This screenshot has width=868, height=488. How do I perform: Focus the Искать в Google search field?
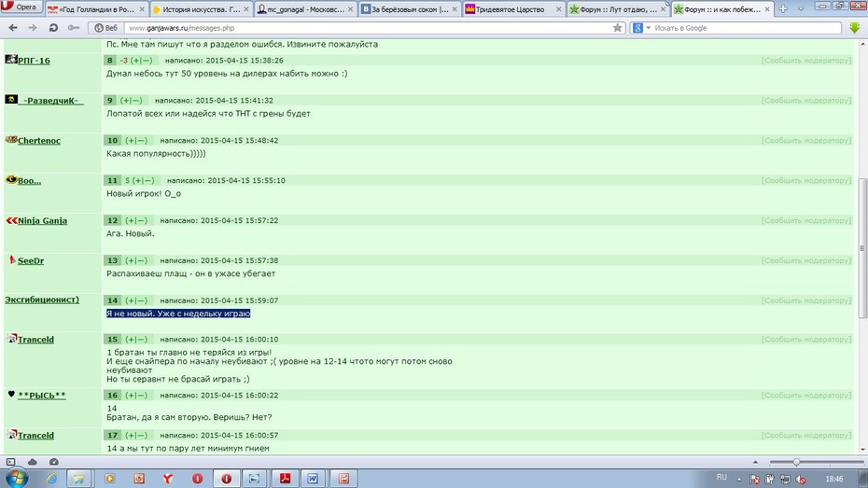point(747,28)
